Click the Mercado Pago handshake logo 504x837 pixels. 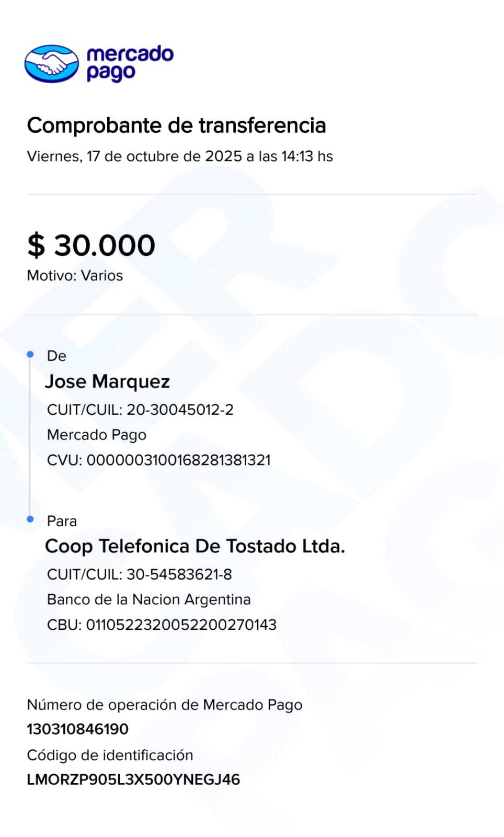[51, 64]
